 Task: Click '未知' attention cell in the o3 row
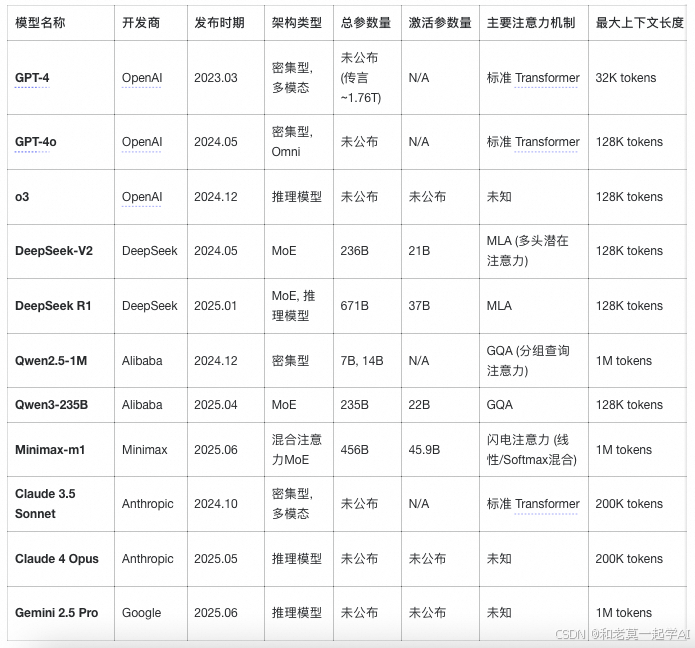point(534,197)
